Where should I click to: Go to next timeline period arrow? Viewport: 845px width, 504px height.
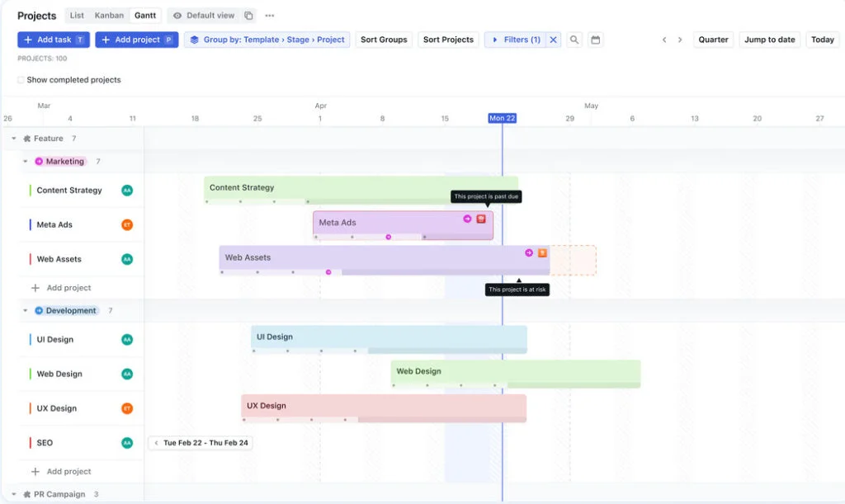[x=680, y=40]
